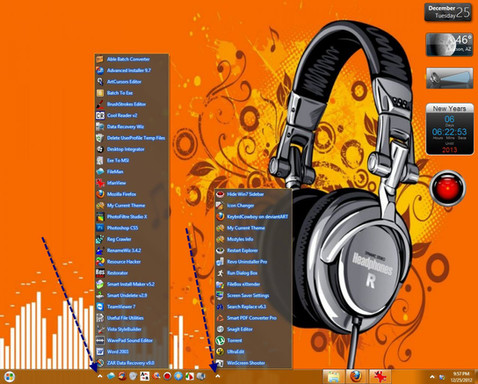Click the red HAL eye gadget
This screenshot has width=478, height=384.
click(447, 187)
